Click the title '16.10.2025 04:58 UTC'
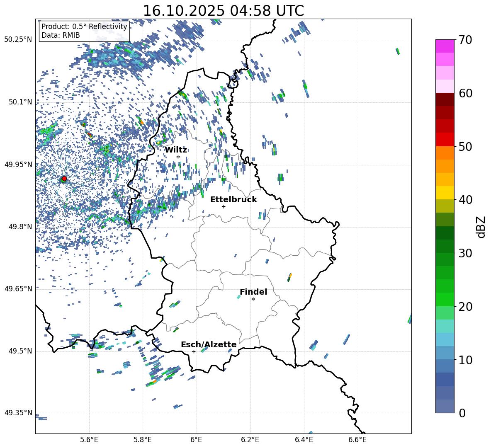 223,11
